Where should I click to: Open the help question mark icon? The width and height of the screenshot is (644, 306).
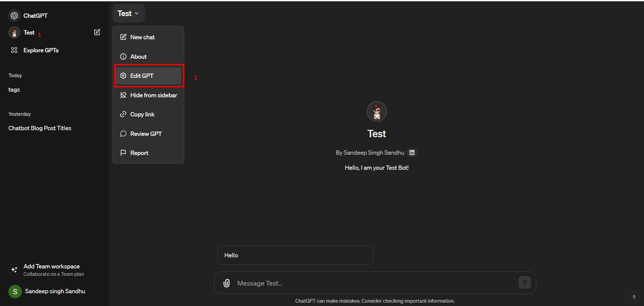tap(634, 297)
